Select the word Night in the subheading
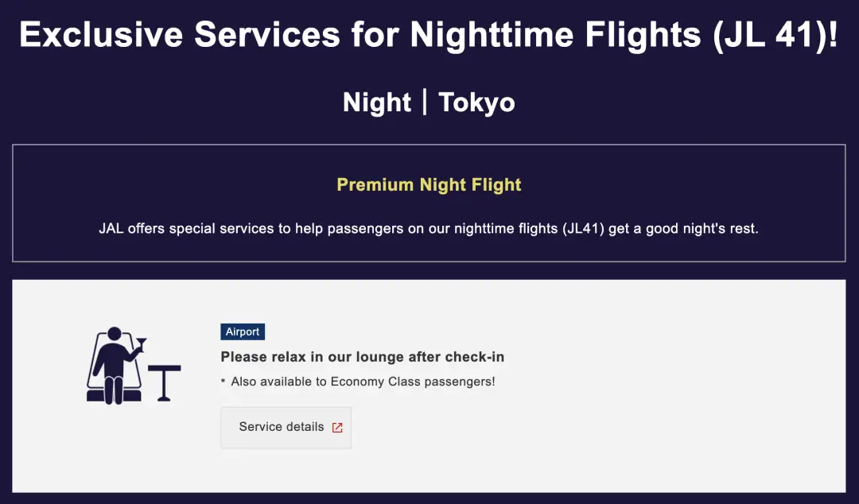Image resolution: width=859 pixels, height=504 pixels. click(377, 103)
